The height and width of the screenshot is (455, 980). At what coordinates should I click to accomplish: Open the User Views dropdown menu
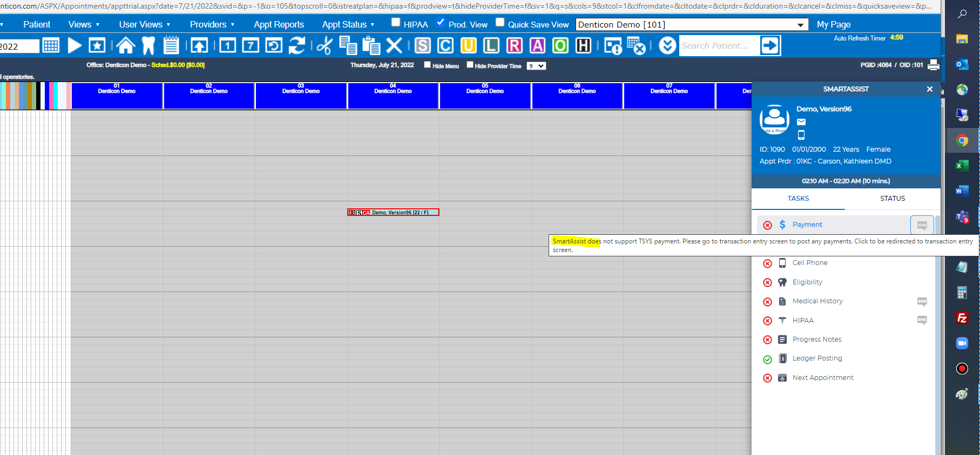tap(145, 24)
